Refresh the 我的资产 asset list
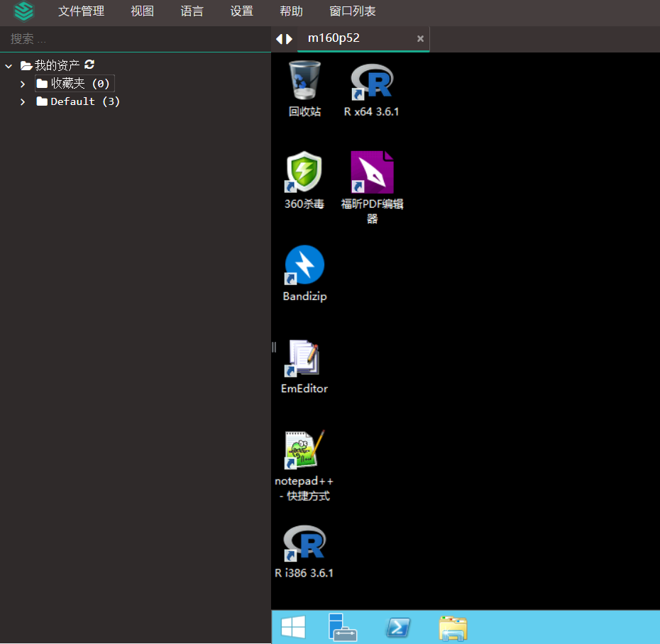 89,65
